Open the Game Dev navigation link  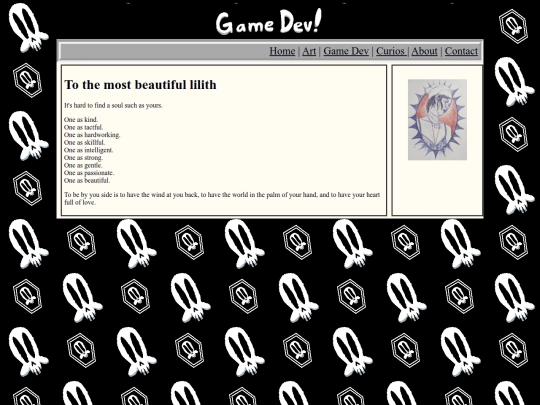pos(346,51)
